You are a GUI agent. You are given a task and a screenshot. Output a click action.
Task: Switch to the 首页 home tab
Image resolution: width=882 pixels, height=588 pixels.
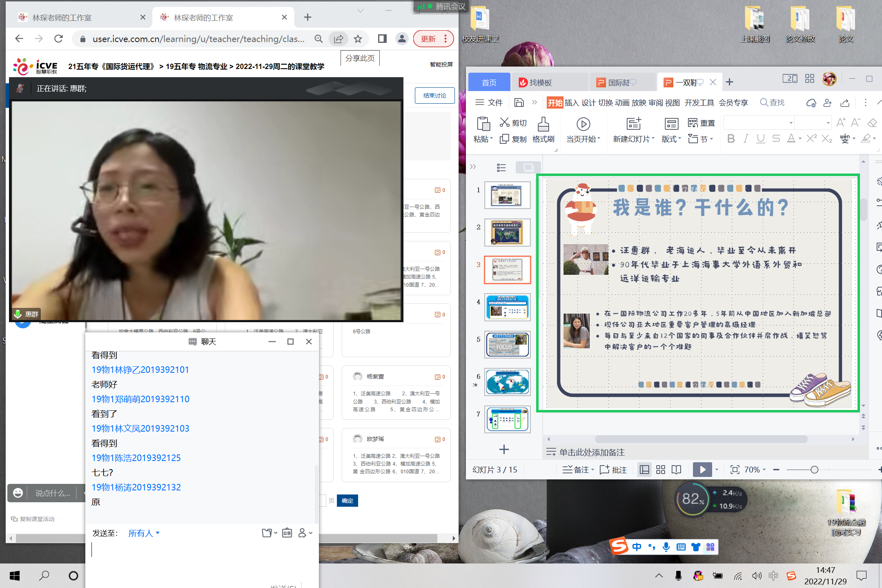[x=489, y=82]
